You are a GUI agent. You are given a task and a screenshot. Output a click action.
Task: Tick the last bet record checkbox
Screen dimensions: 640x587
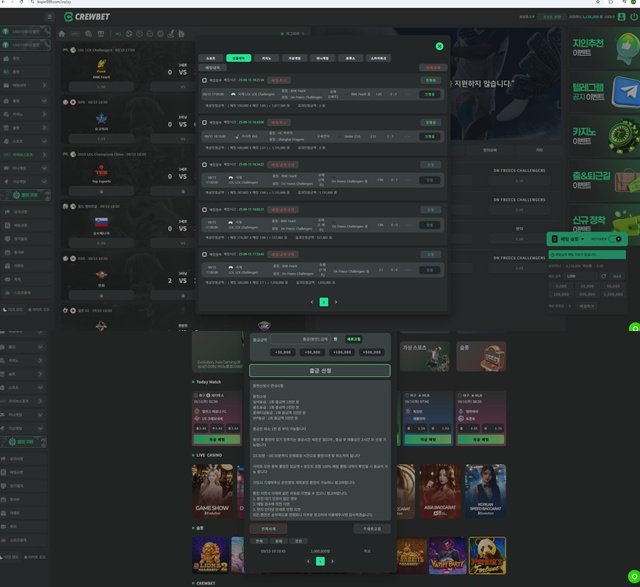(x=205, y=253)
